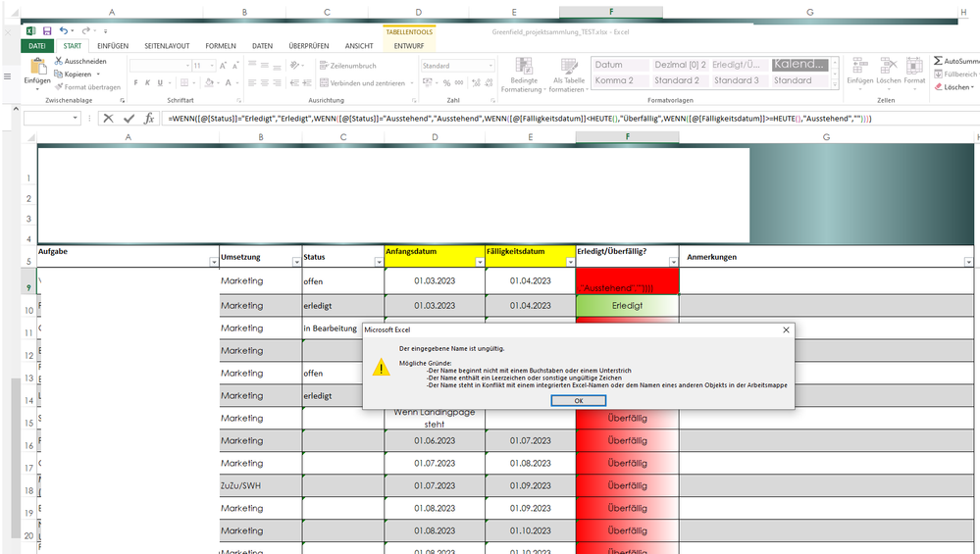Cancel formula entry with the X icon
The height and width of the screenshot is (554, 980).
108,118
